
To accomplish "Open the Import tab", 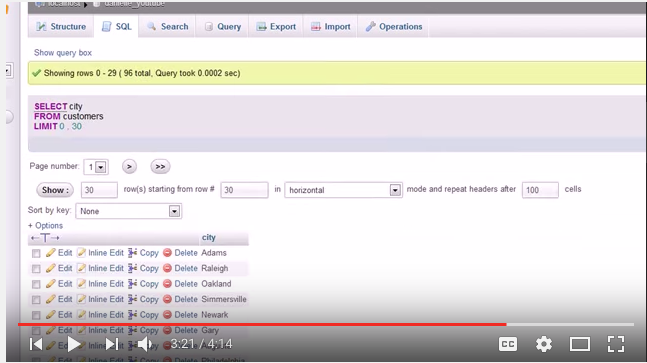I will pyautogui.click(x=331, y=27).
